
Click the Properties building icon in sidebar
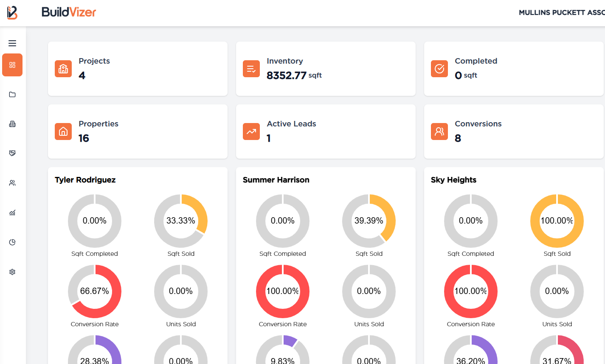point(12,123)
